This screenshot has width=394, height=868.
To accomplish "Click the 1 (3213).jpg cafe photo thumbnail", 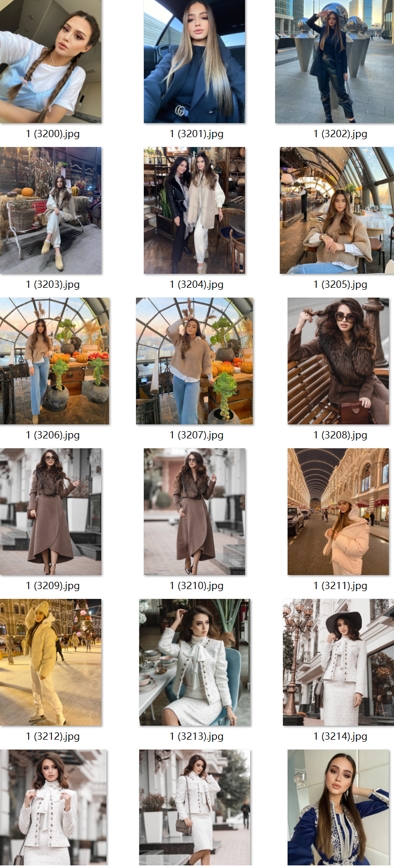I will tap(194, 662).
